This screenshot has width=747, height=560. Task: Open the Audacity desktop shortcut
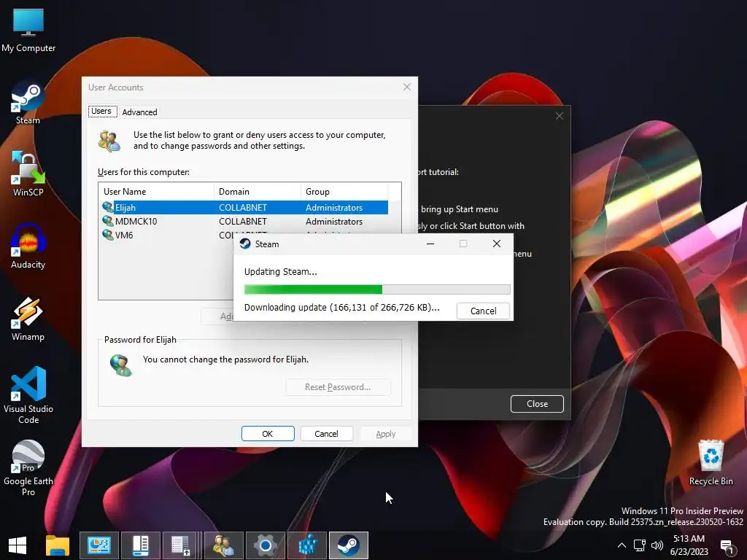coord(28,246)
